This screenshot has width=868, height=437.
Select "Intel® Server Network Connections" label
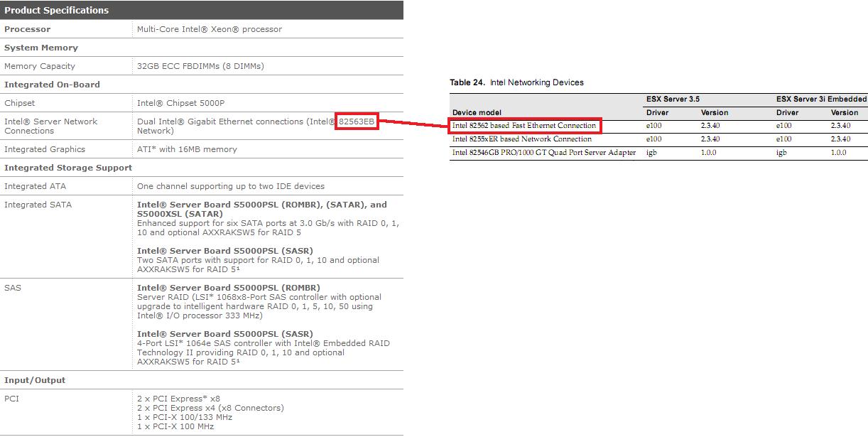[51, 126]
